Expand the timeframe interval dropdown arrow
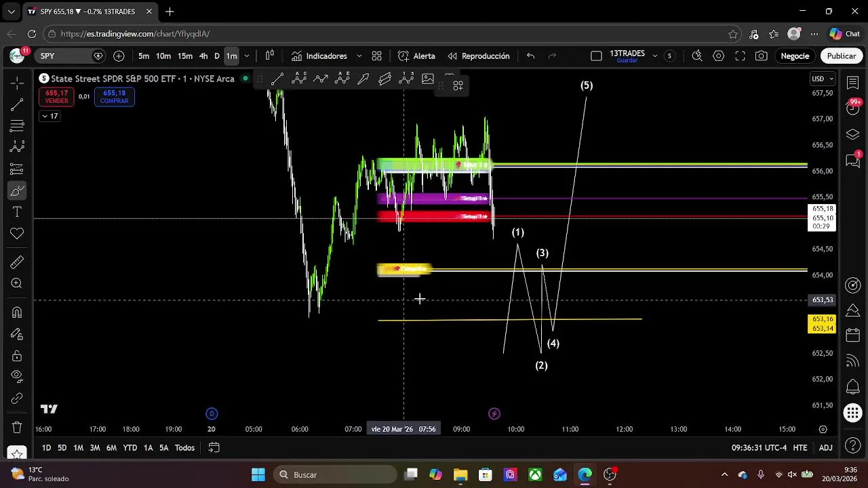The image size is (868, 488). [x=247, y=56]
